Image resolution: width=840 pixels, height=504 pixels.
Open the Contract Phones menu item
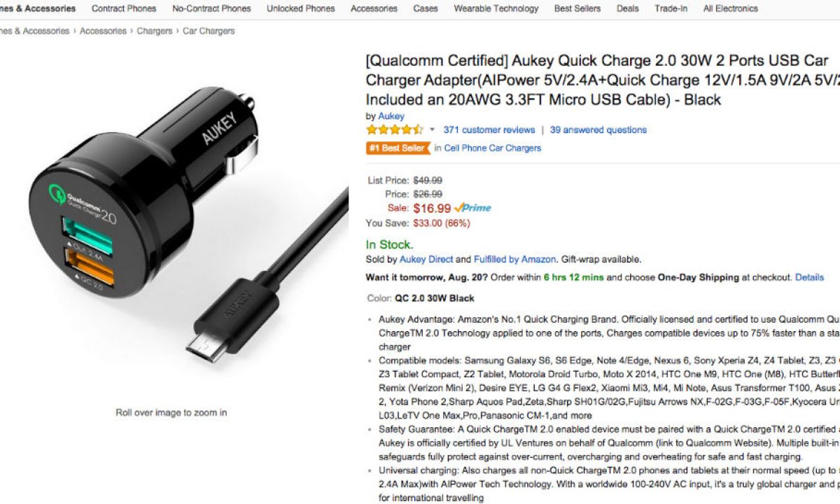click(x=124, y=8)
